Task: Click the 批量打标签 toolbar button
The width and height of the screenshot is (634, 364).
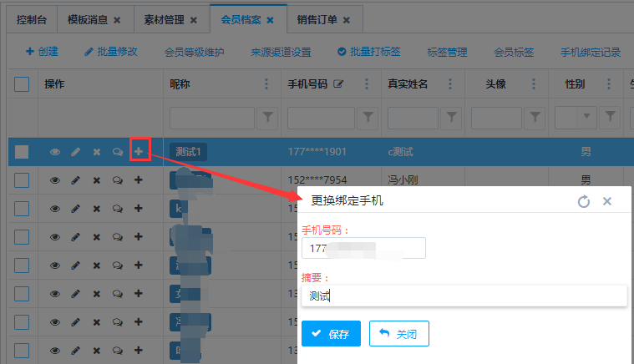Action: click(368, 52)
